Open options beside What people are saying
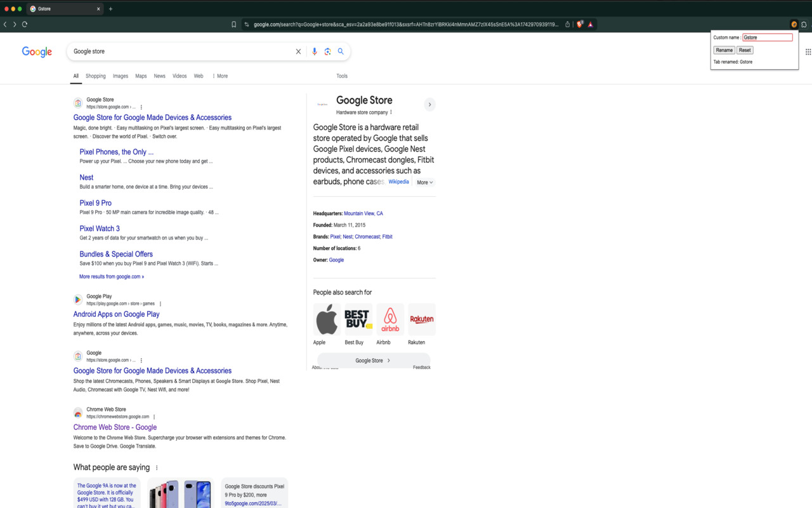The width and height of the screenshot is (812, 508). (157, 468)
